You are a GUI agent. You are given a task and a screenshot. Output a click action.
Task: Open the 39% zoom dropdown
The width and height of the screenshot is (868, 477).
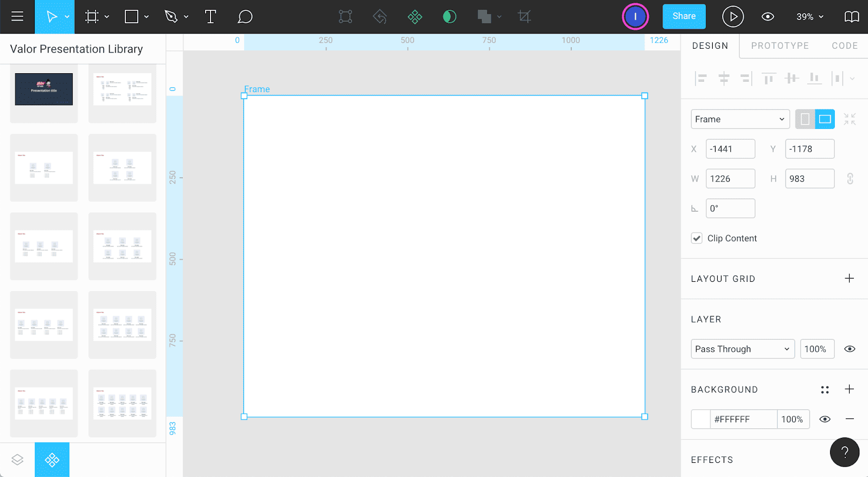pos(809,17)
